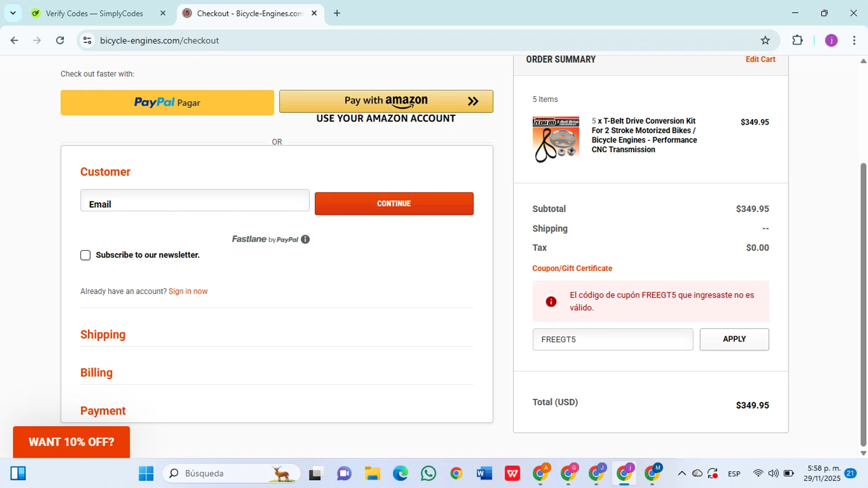Click the coupon error alert icon
Viewport: 868px width, 488px height.
coord(551,302)
